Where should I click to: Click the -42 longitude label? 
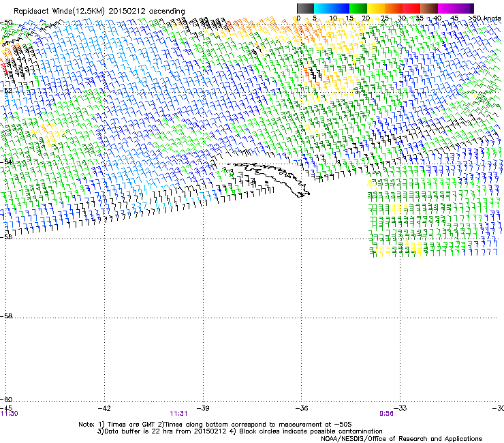click(x=104, y=408)
